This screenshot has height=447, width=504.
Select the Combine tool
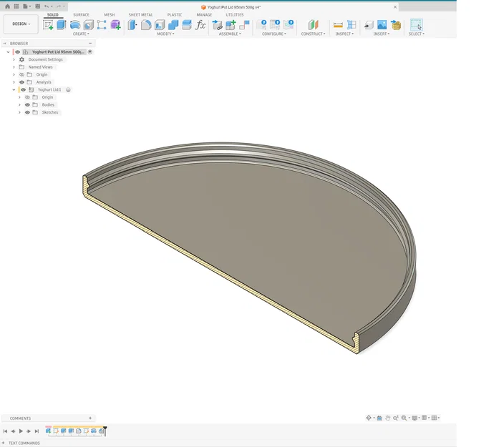click(173, 25)
